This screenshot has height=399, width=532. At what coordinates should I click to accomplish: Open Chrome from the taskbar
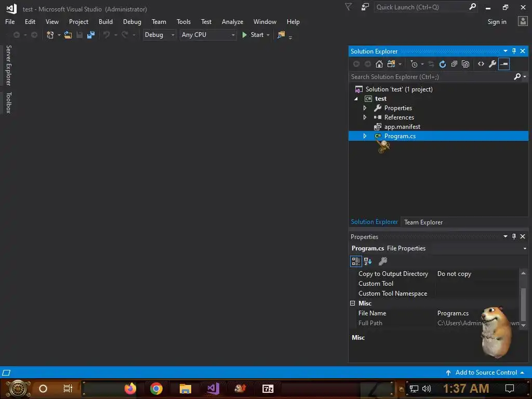click(x=156, y=389)
